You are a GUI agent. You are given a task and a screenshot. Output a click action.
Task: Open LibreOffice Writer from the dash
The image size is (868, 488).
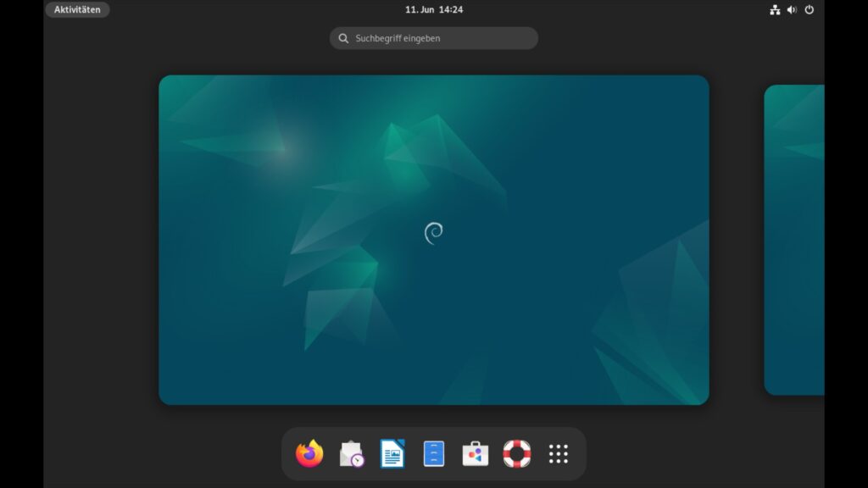coord(392,454)
